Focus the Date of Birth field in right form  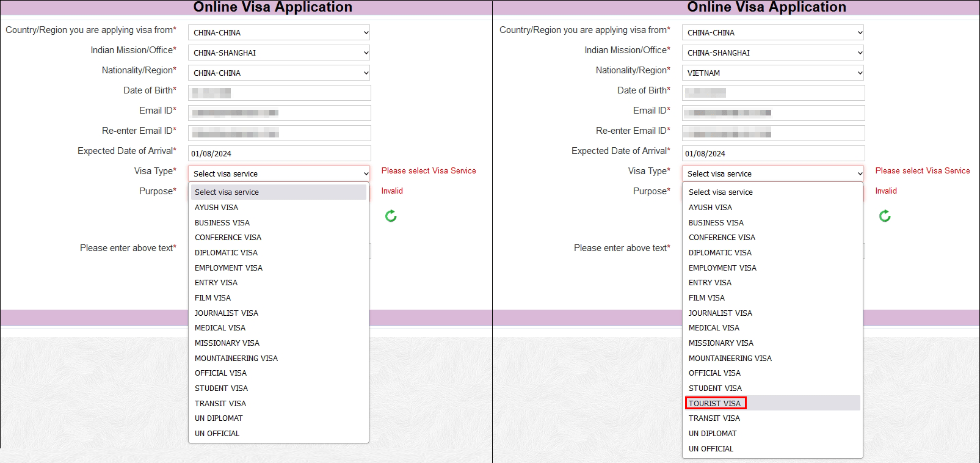(773, 93)
